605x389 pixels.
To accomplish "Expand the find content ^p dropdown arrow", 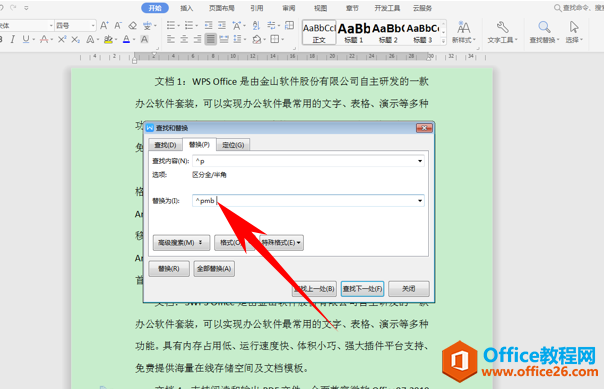I will (x=420, y=161).
